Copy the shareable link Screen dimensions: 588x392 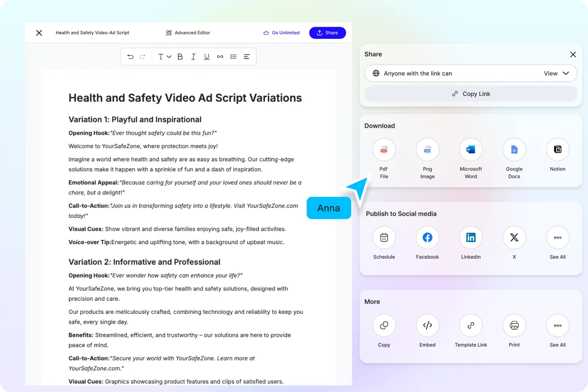(x=470, y=94)
